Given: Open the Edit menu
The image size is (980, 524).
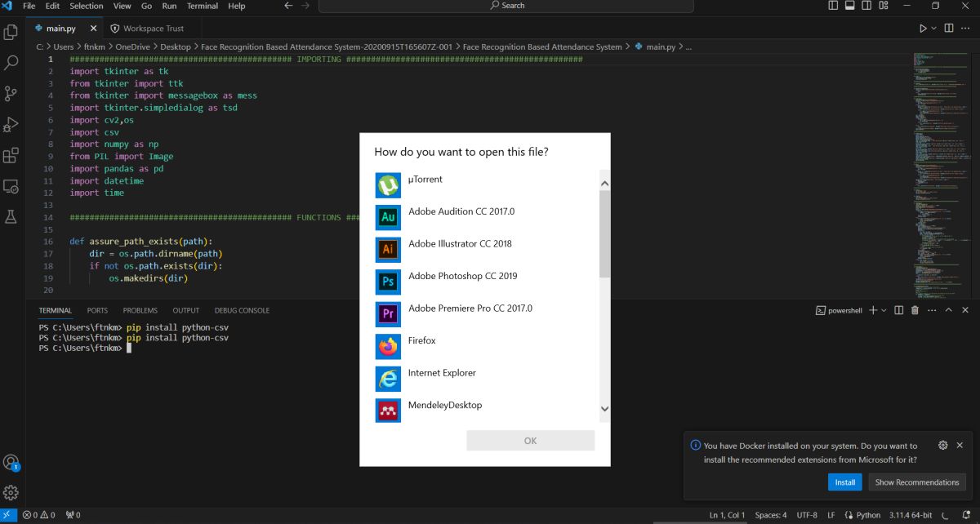Looking at the screenshot, I should 53,6.
